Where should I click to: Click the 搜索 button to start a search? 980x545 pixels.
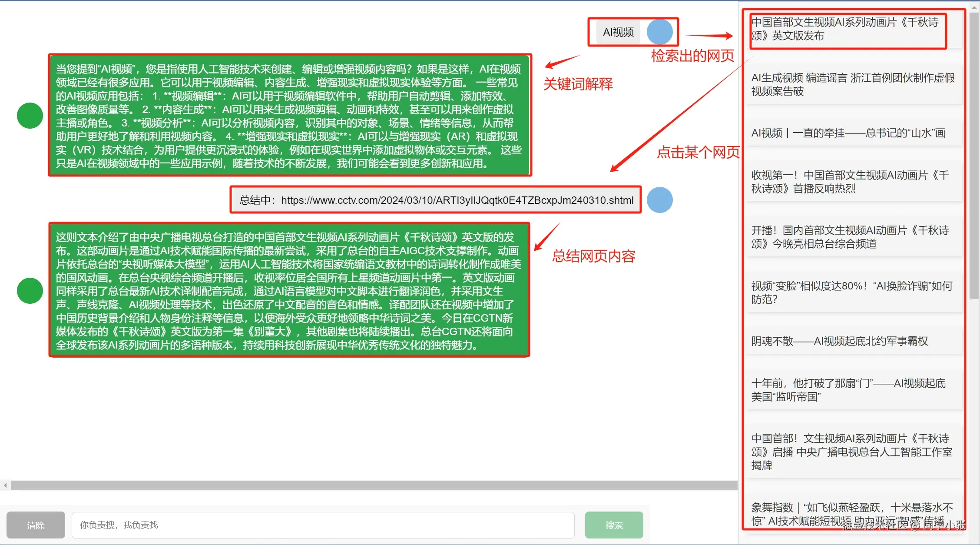[614, 525]
